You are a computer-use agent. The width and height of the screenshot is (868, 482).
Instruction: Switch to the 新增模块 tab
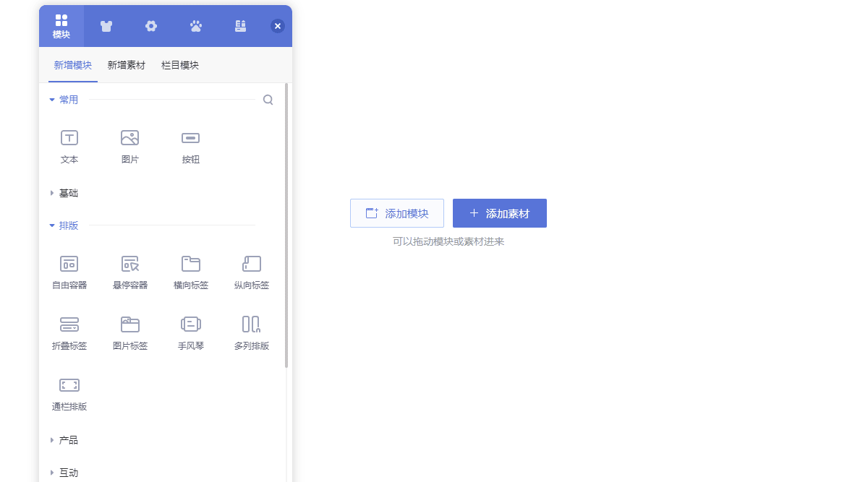73,65
